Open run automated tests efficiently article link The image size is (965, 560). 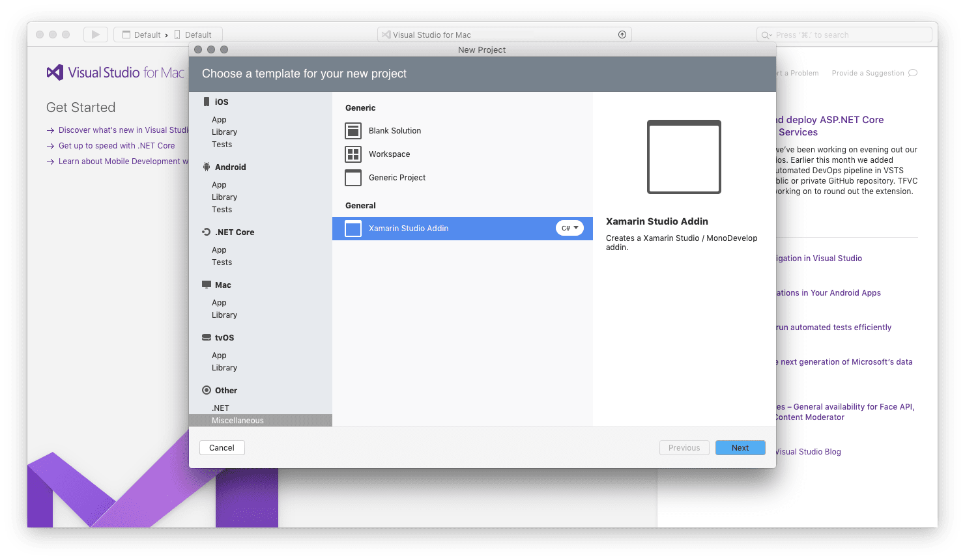tap(833, 328)
